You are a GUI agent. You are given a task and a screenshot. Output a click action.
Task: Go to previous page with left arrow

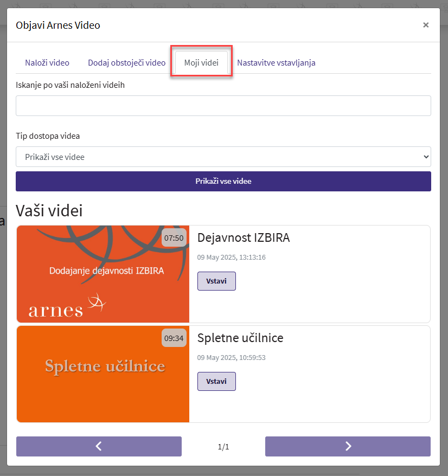pyautogui.click(x=99, y=446)
